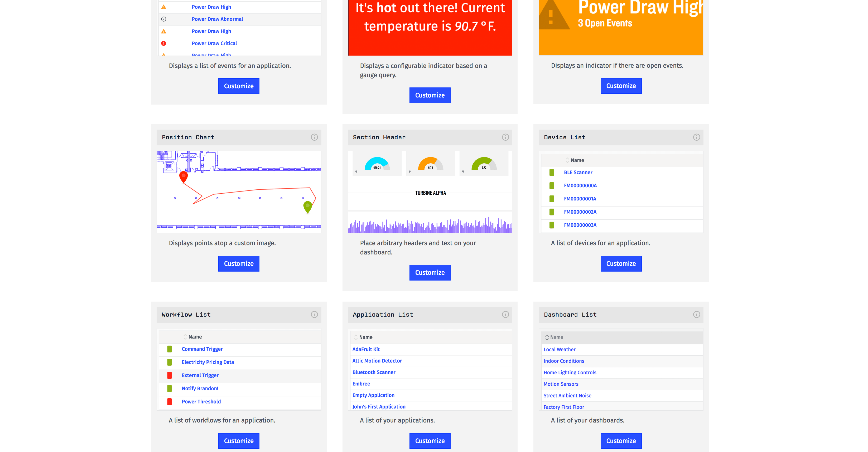Open Motion Sensors dashboard
Screen dimensions: 868x452
[x=561, y=384]
